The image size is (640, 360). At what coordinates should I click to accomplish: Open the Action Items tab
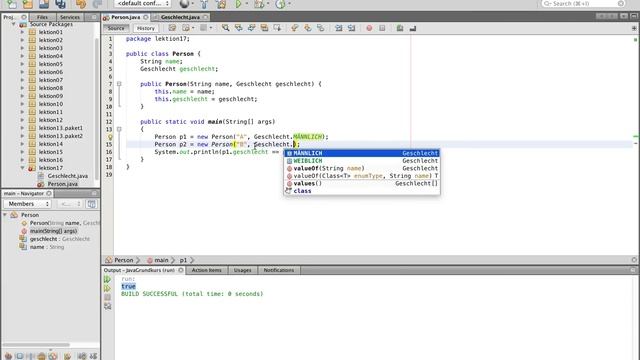[207, 270]
